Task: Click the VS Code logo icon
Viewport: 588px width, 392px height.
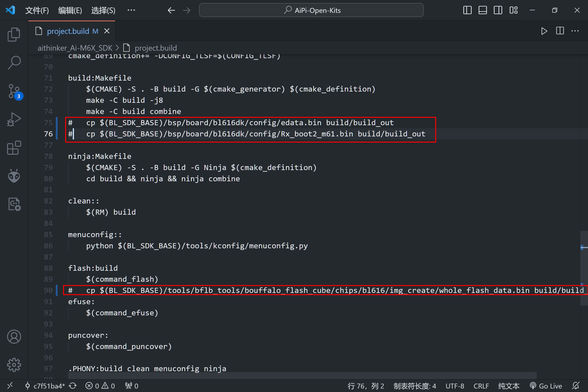Action: tap(10, 10)
